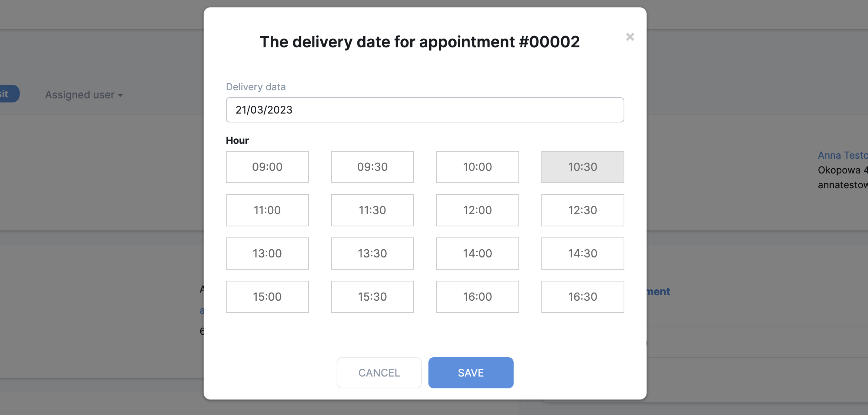Choose the 09:30 time slot
Viewport: 868px width, 415px height.
tap(372, 167)
